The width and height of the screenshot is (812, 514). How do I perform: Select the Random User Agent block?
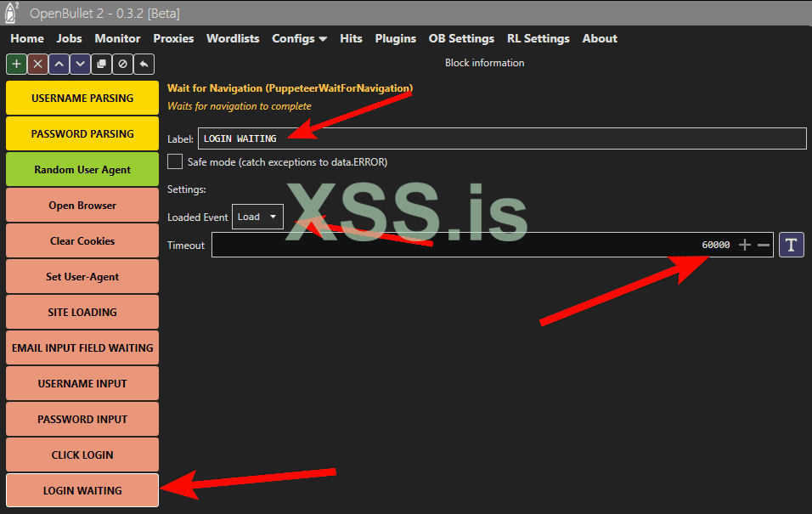[82, 169]
